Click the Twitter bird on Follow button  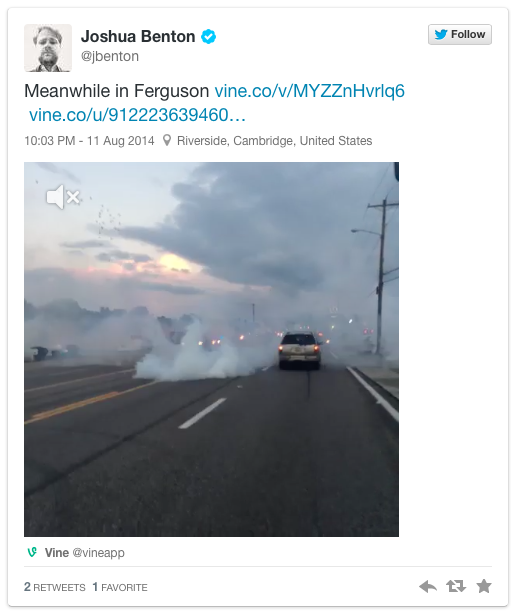pos(441,35)
